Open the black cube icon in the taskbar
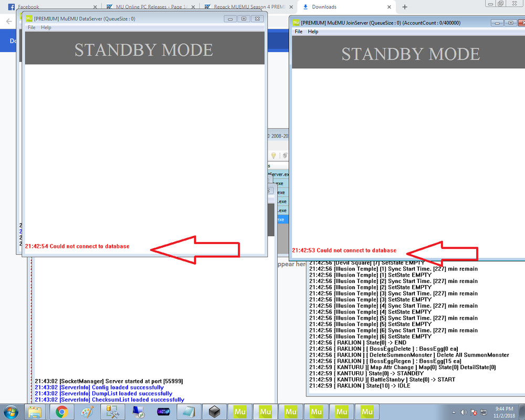The image size is (525, 420). point(214,412)
